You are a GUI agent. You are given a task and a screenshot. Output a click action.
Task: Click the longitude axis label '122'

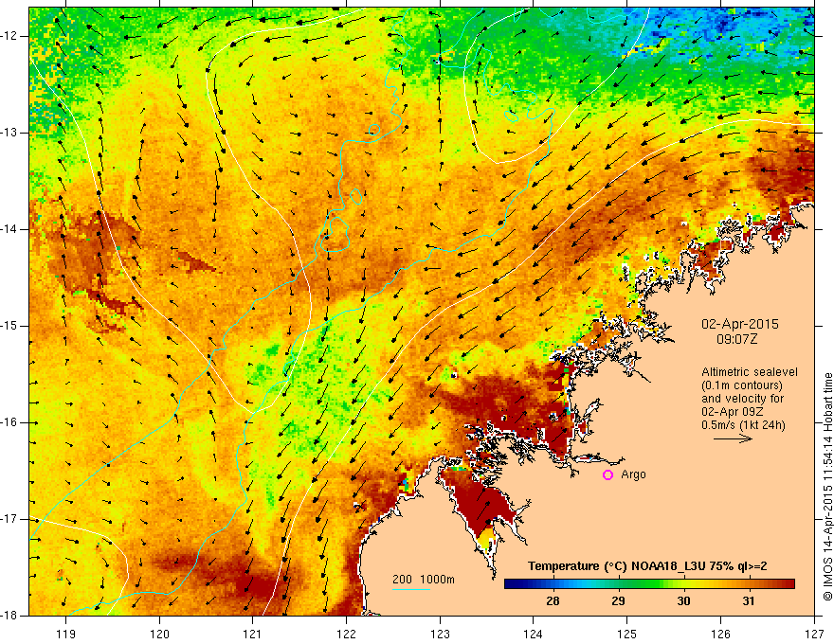(x=346, y=635)
